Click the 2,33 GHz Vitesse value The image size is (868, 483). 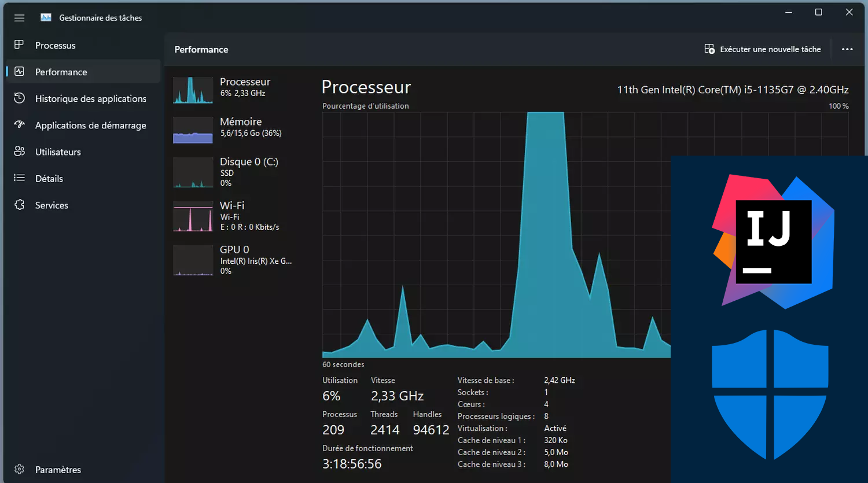pyautogui.click(x=398, y=396)
